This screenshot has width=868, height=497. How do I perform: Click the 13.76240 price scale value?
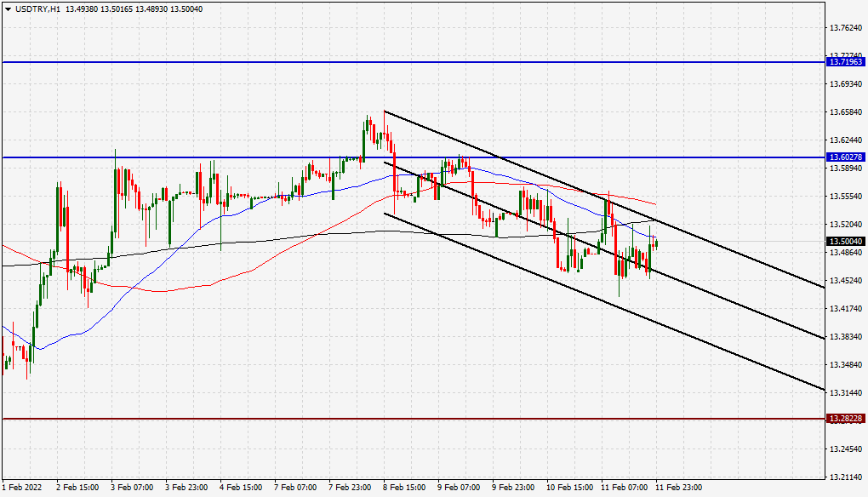(x=846, y=28)
